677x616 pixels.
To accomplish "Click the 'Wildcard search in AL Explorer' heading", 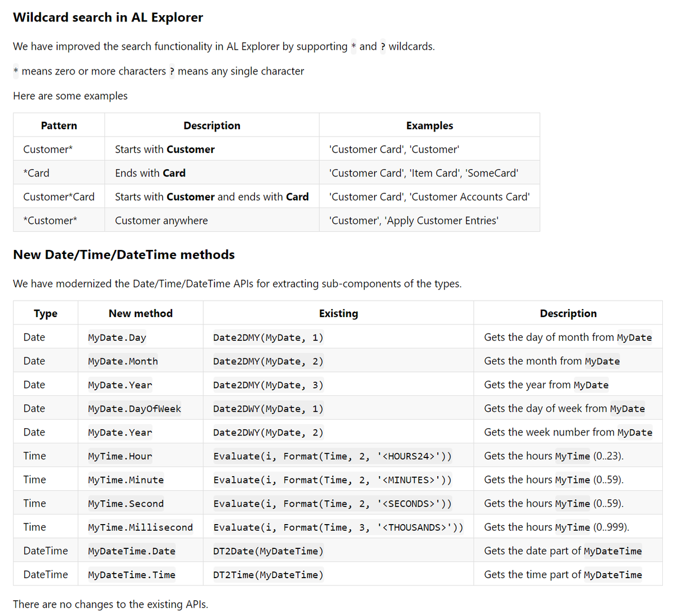I will point(108,17).
